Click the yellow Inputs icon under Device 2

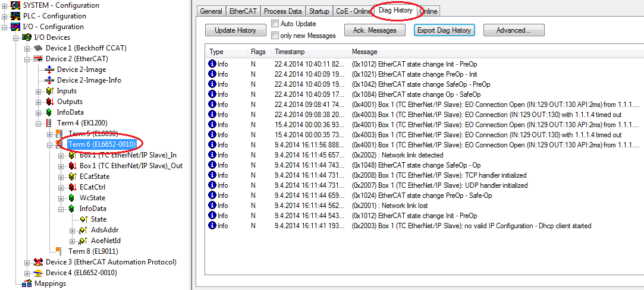(50, 91)
